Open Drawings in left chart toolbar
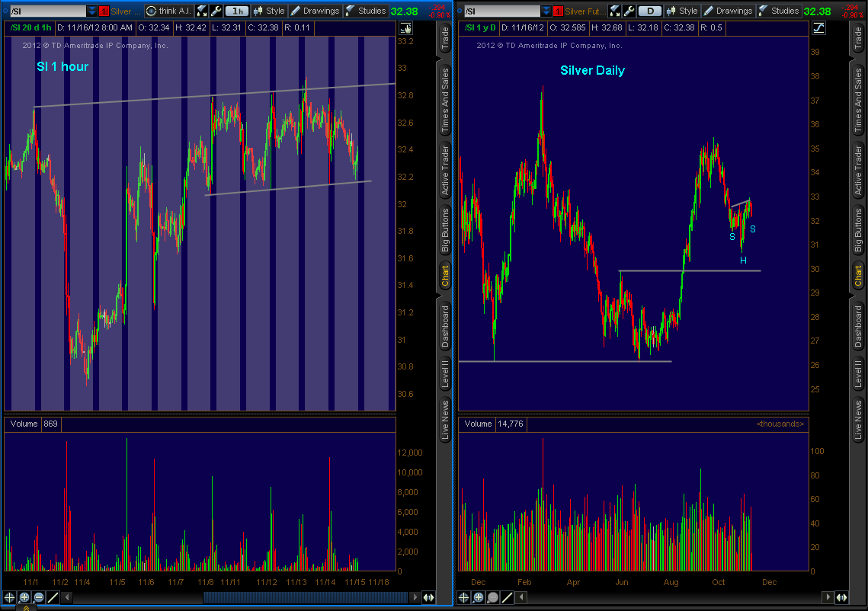This screenshot has height=611, width=868. (314, 11)
